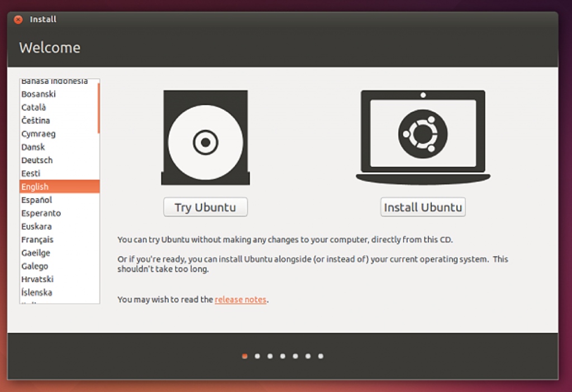Click the Install Ubuntu button
This screenshot has height=392, width=572.
click(423, 207)
